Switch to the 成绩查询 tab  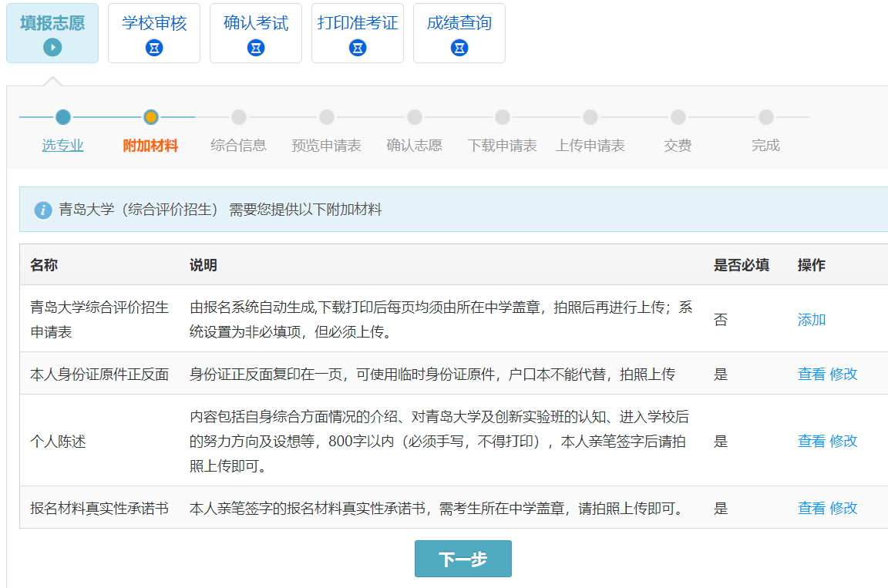tap(459, 24)
